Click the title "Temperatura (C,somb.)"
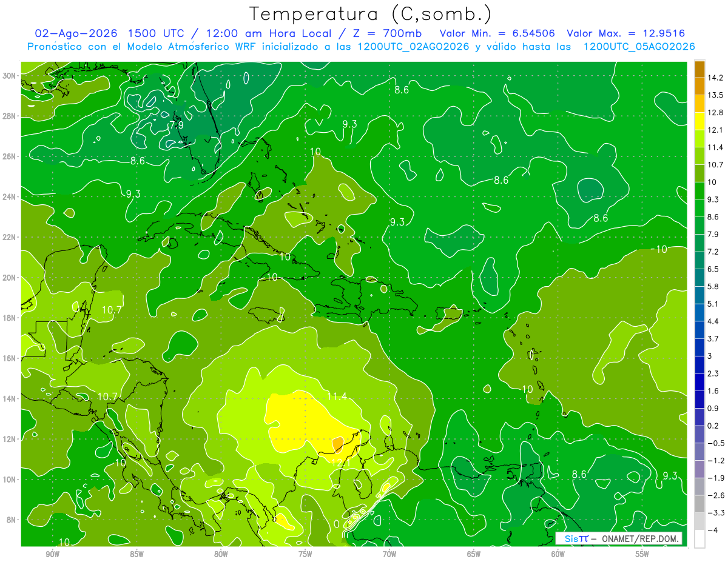 [371, 14]
